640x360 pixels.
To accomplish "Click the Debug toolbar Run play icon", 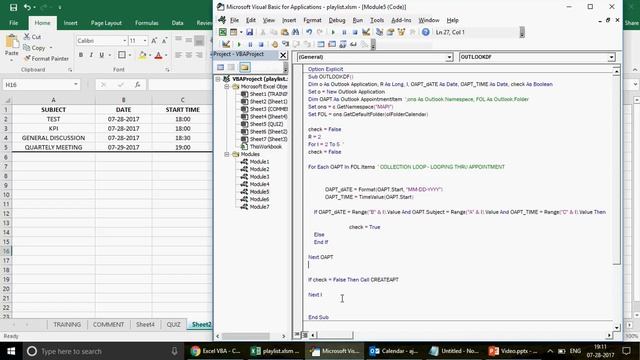I will [239, 44].
